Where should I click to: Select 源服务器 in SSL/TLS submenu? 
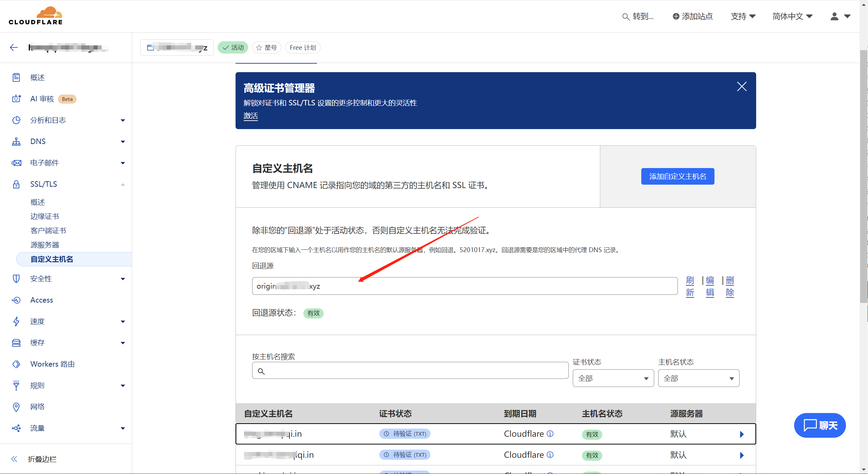pyautogui.click(x=44, y=245)
